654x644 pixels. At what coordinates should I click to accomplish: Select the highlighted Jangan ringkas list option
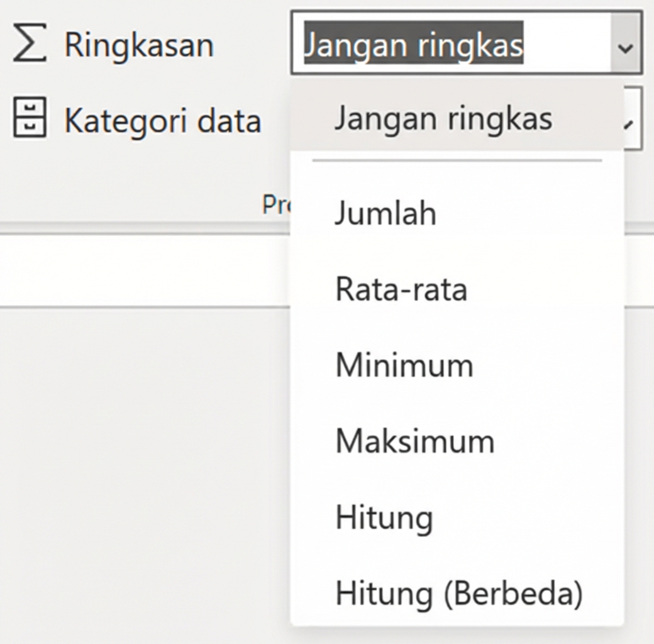(x=443, y=118)
